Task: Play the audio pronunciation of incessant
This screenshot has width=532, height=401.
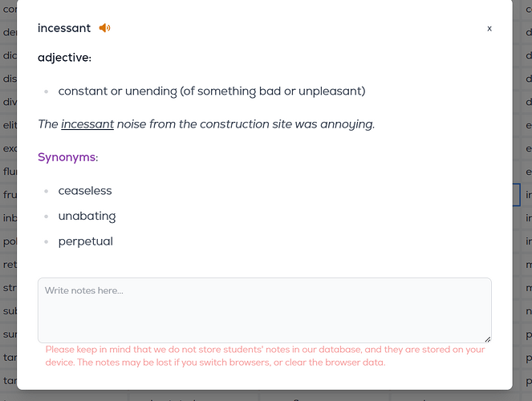Action: [104, 28]
